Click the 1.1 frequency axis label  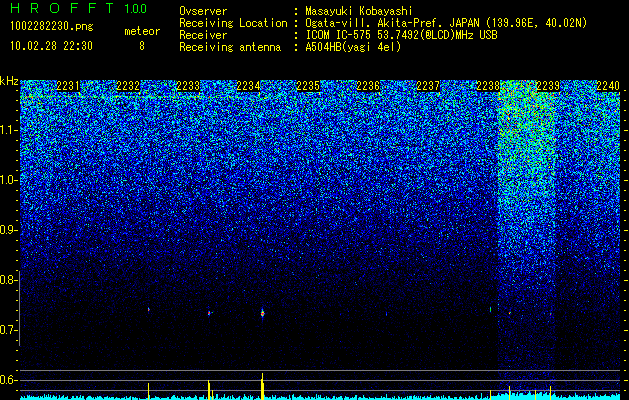[x=9, y=130]
